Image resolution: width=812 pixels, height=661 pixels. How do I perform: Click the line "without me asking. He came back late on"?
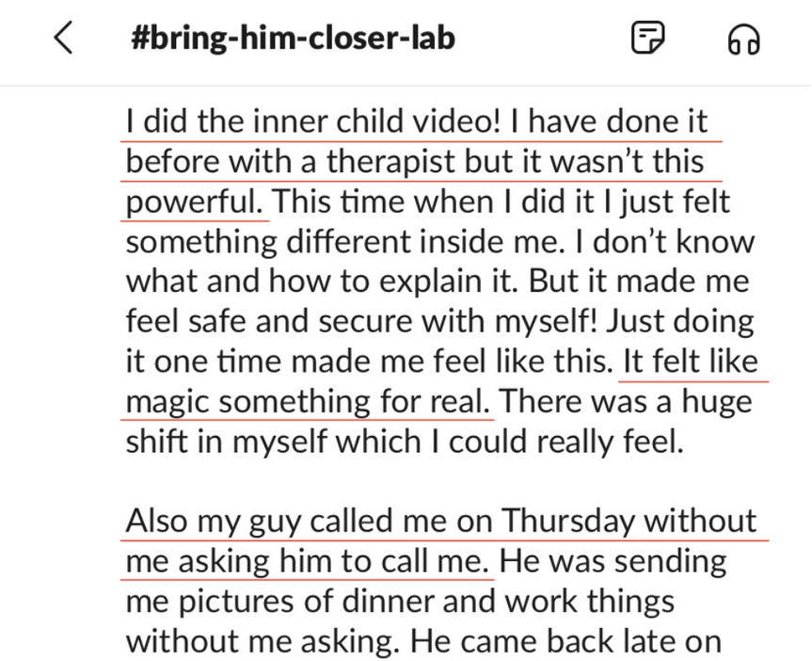tap(423, 641)
